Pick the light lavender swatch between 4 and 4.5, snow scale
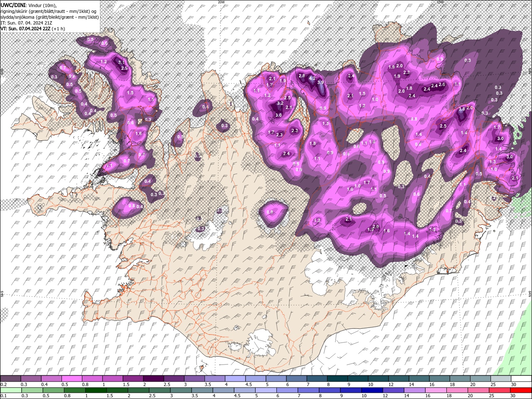 click(x=234, y=379)
